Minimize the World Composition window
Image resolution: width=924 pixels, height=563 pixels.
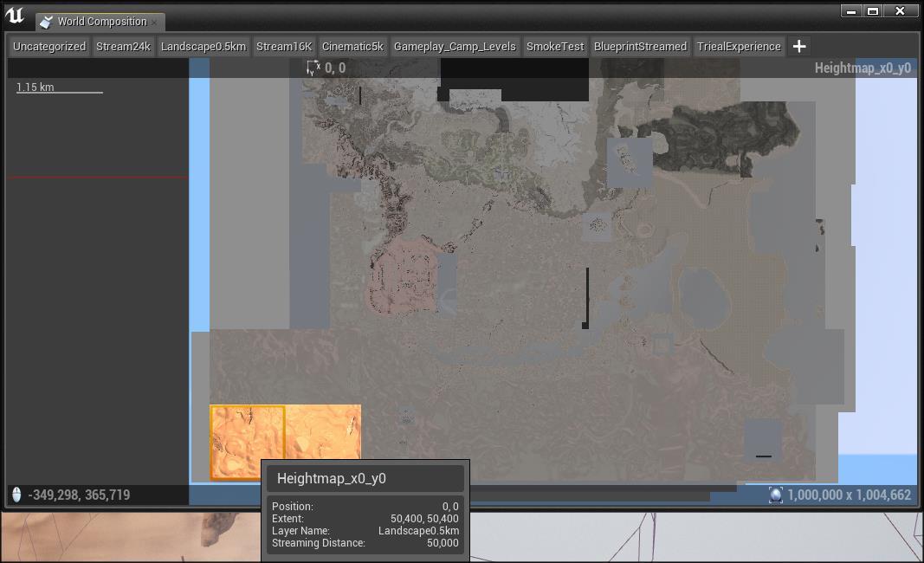pyautogui.click(x=851, y=11)
